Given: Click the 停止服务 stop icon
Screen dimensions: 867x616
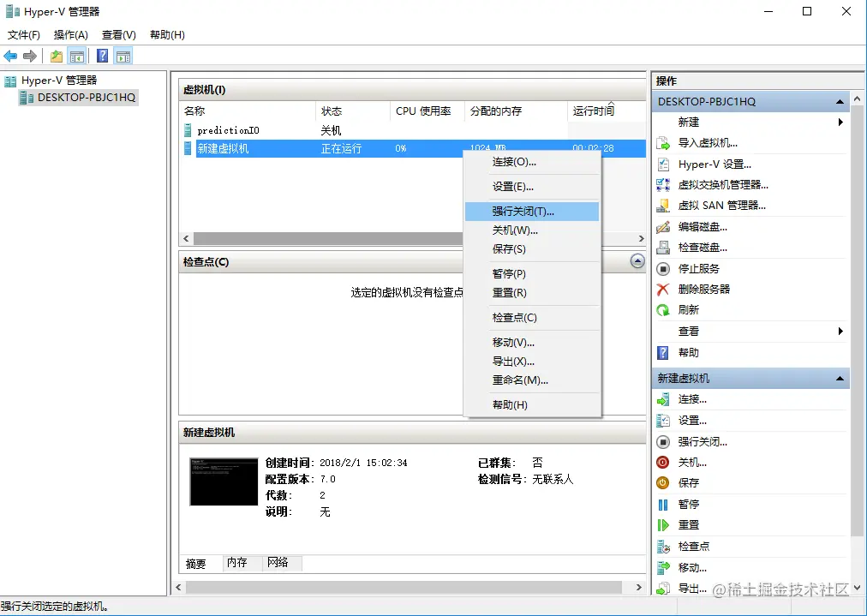Looking at the screenshot, I should (663, 269).
